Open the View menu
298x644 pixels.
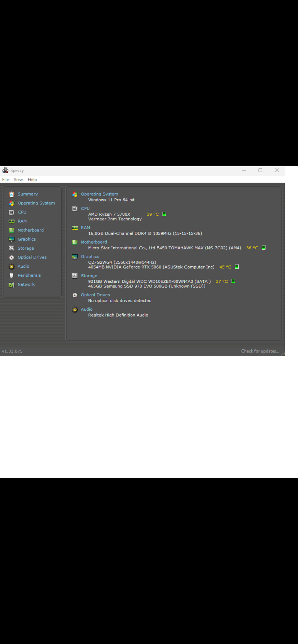pos(18,180)
